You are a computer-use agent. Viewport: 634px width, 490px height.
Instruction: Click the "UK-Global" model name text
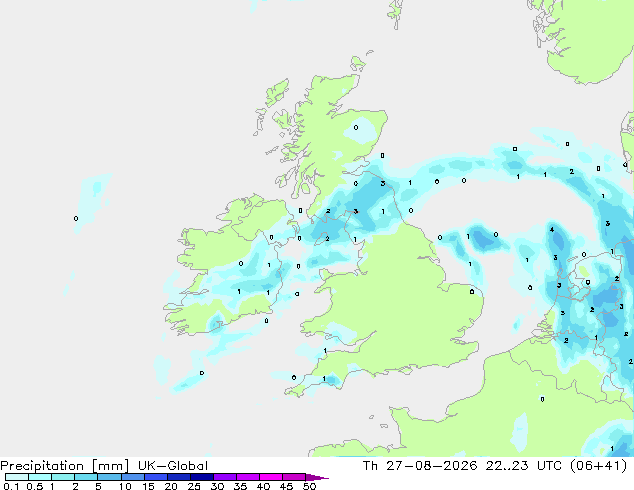(173, 466)
